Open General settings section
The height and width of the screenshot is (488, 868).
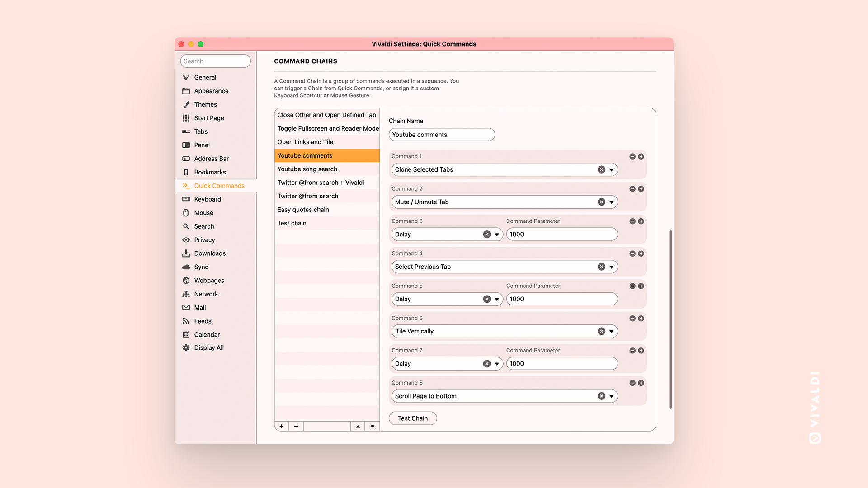pyautogui.click(x=216, y=77)
